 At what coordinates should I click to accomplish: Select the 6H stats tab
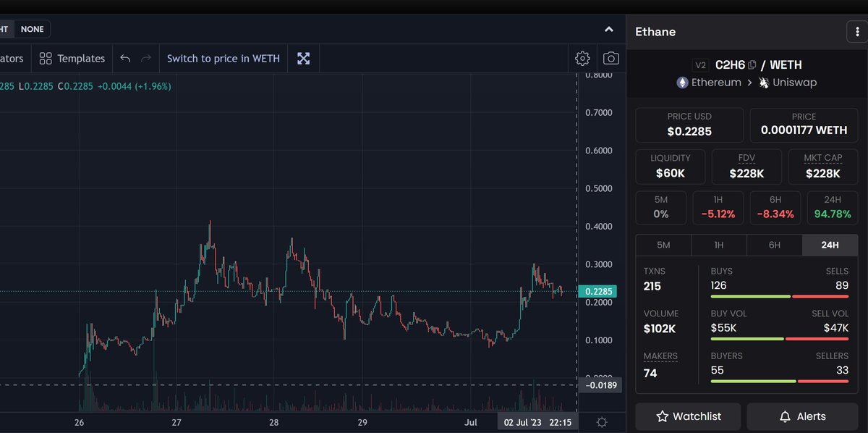(775, 245)
